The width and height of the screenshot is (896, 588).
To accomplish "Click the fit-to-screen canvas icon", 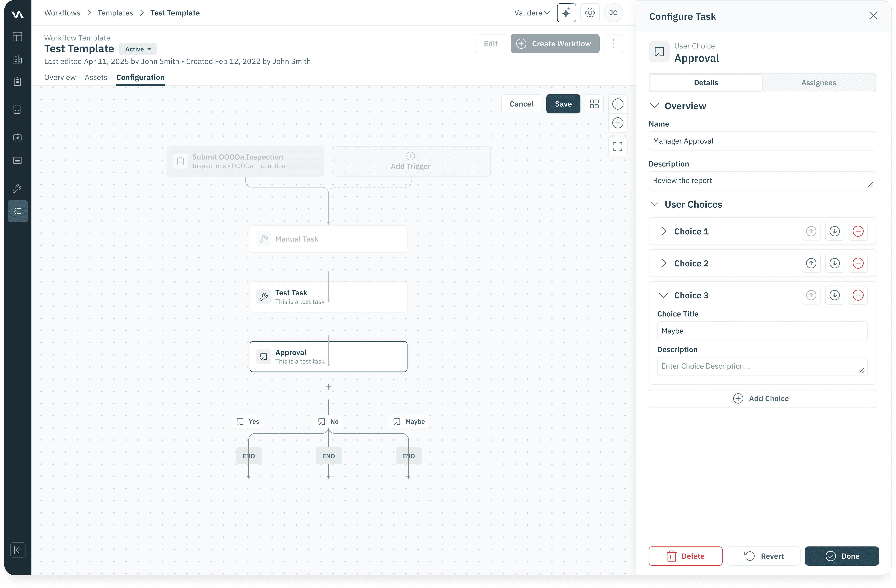I will (617, 146).
